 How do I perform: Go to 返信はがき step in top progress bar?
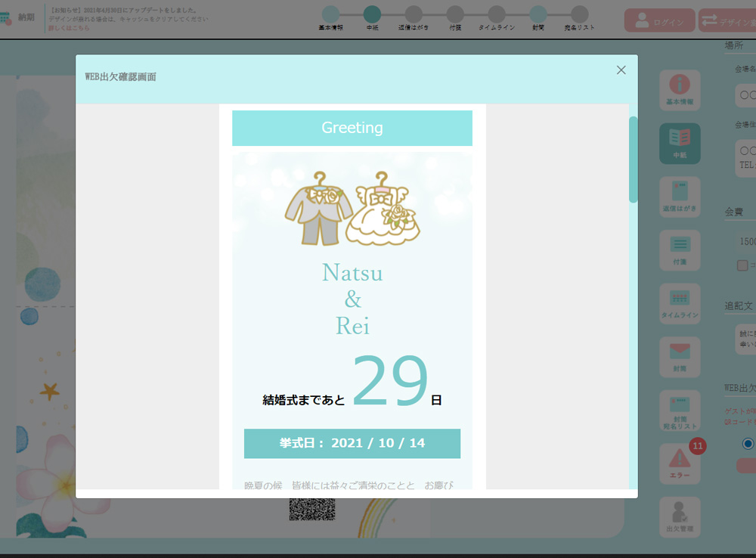pyautogui.click(x=414, y=14)
